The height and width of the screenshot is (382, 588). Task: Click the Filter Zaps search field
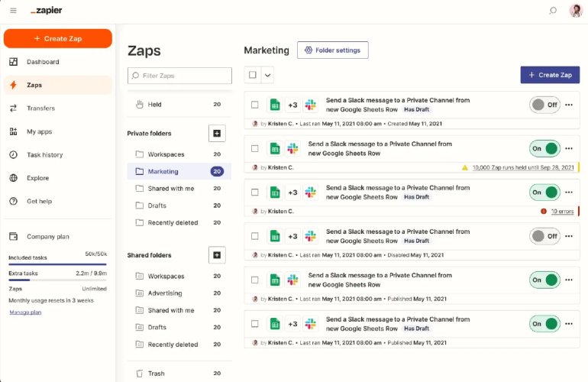click(179, 76)
